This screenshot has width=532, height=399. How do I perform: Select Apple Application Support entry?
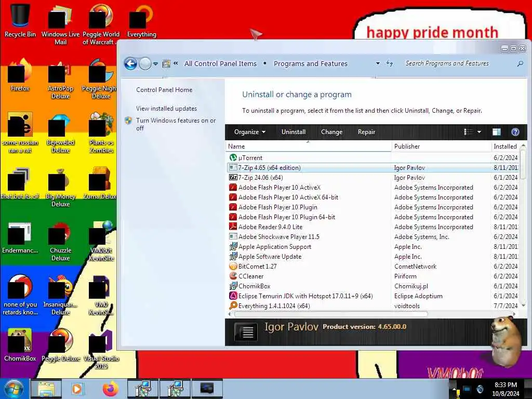coord(373,247)
